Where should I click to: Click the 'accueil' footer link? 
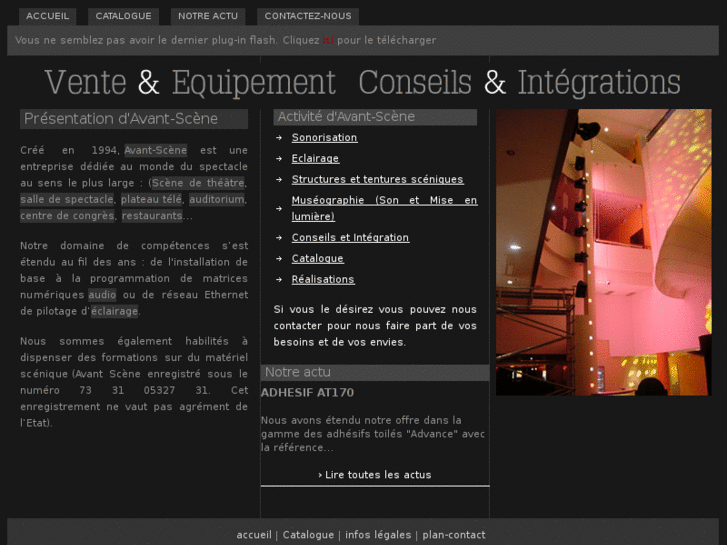254,535
